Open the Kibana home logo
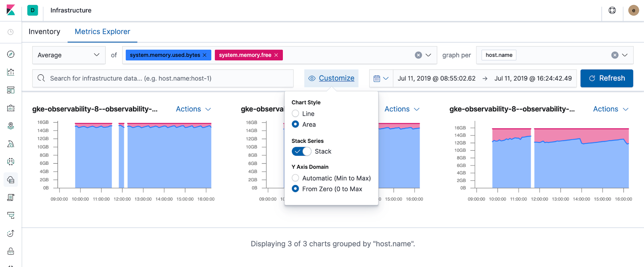This screenshot has width=644, height=267. click(x=11, y=10)
